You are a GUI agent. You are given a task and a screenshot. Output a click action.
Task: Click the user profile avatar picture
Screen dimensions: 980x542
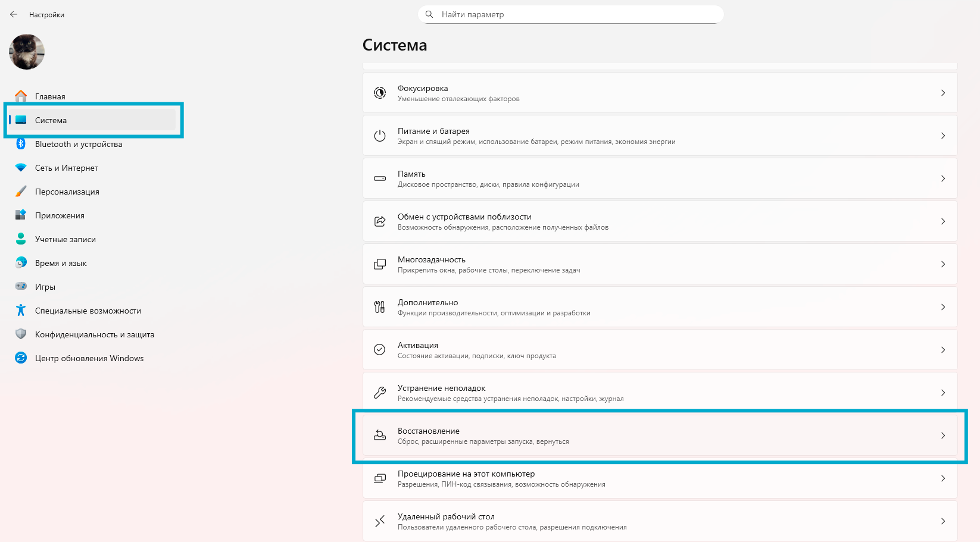coord(27,52)
